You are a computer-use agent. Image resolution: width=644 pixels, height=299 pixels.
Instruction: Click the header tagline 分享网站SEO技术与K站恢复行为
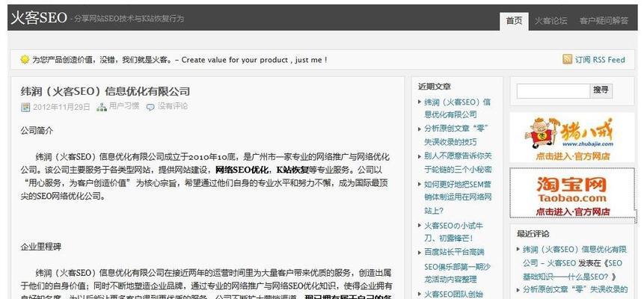click(x=129, y=19)
